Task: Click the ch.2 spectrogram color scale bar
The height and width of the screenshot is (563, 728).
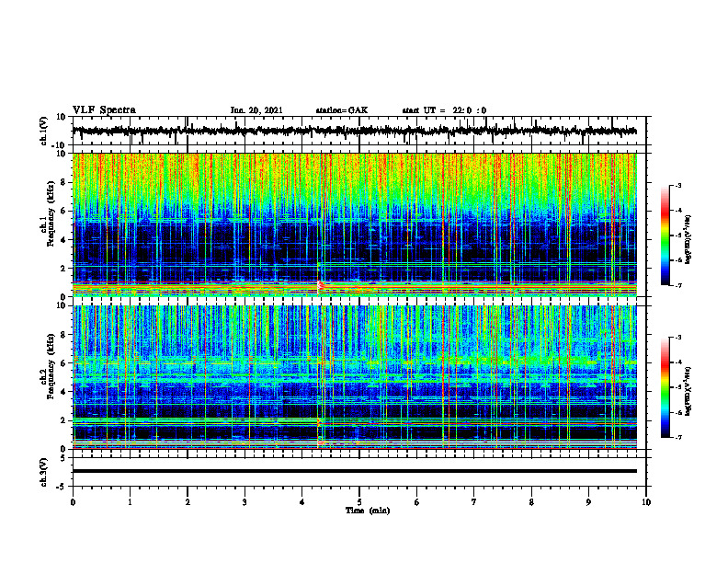Action: tap(665, 387)
